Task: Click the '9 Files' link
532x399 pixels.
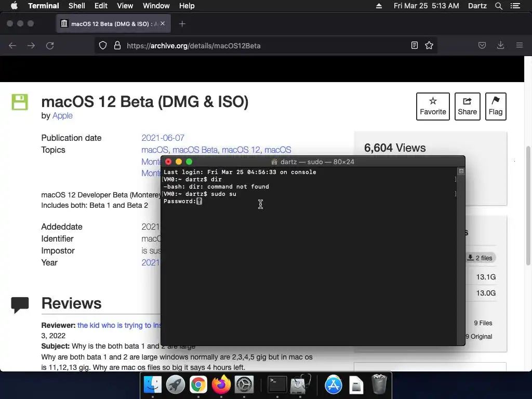Action: 483,323
